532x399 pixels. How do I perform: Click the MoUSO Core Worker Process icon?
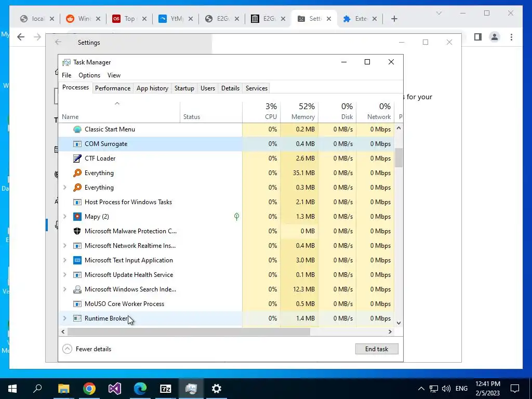77,304
